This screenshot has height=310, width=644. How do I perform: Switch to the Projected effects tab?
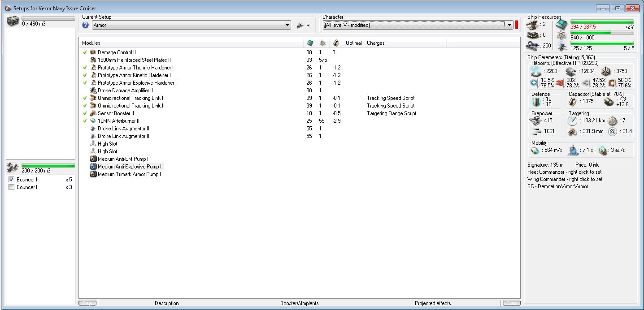[x=433, y=303]
